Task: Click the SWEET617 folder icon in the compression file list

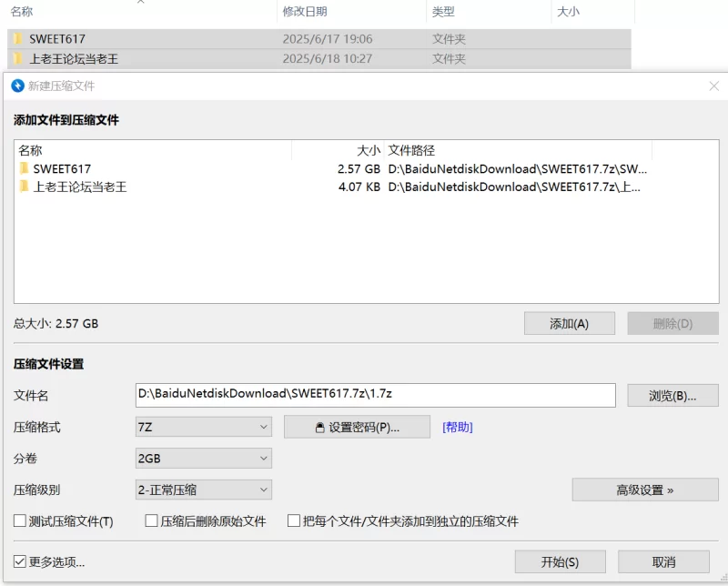Action: [25, 168]
